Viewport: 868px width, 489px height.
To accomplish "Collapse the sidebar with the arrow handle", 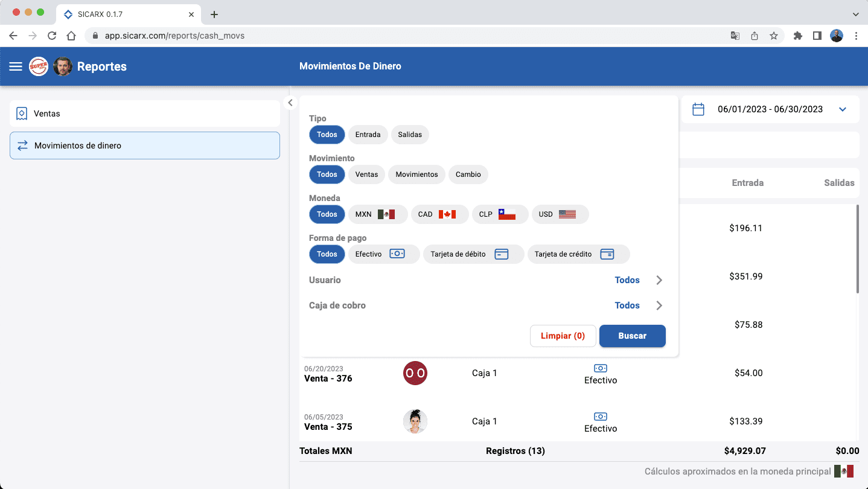I will [290, 103].
